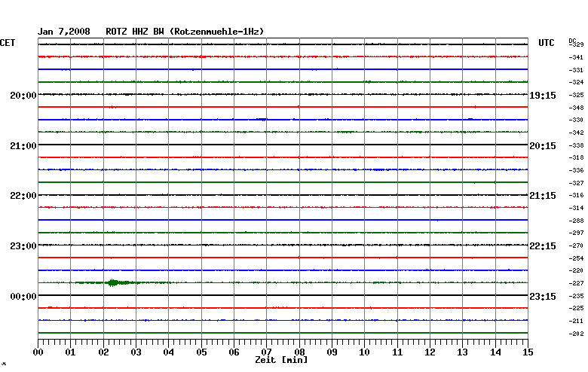588x372 pixels.
Task: Click the 22:15 UTC time label
Action: tap(543, 246)
